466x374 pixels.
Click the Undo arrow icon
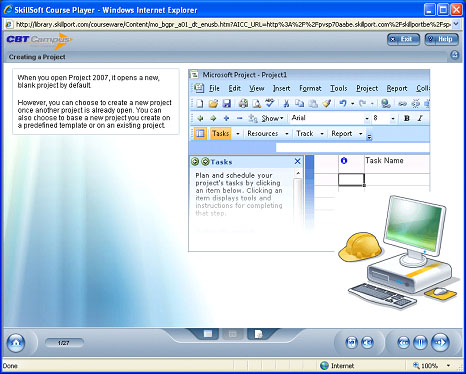pos(343,104)
